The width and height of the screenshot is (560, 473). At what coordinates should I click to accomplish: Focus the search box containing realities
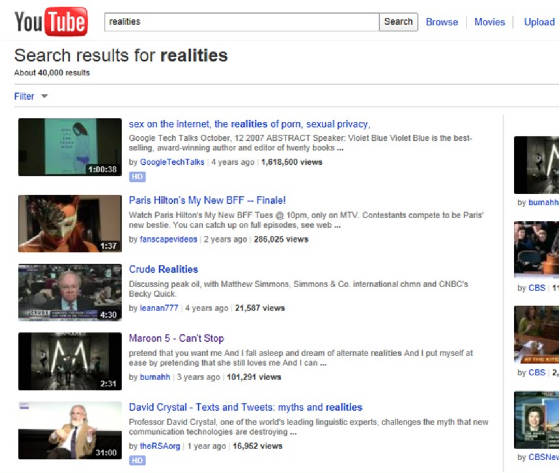click(241, 22)
